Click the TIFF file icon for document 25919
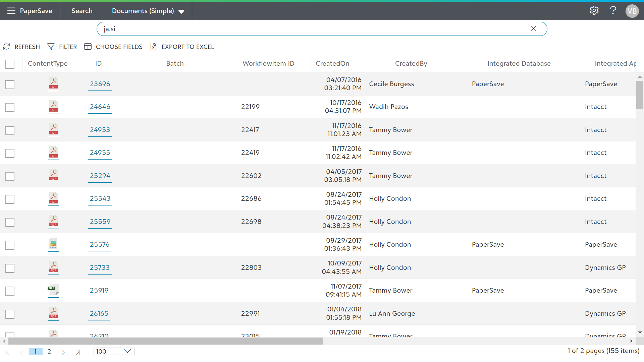Viewport: 644px width, 362px height. point(53,290)
